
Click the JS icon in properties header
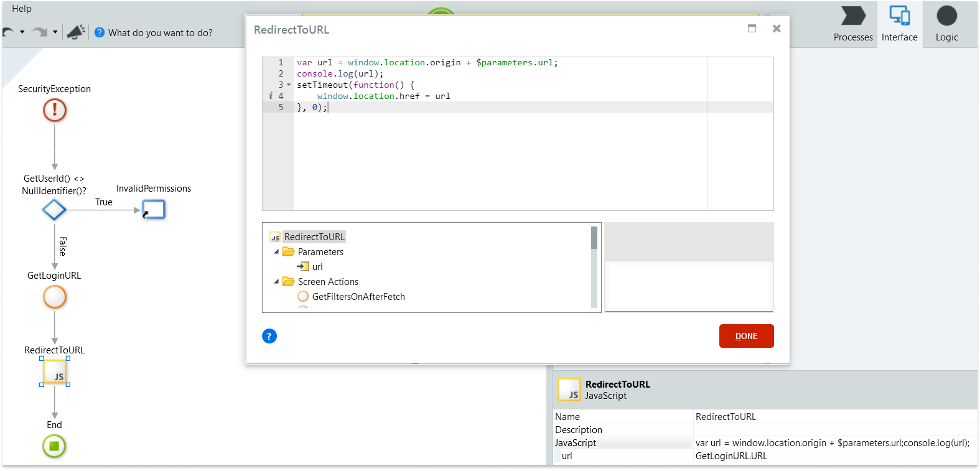click(x=569, y=389)
